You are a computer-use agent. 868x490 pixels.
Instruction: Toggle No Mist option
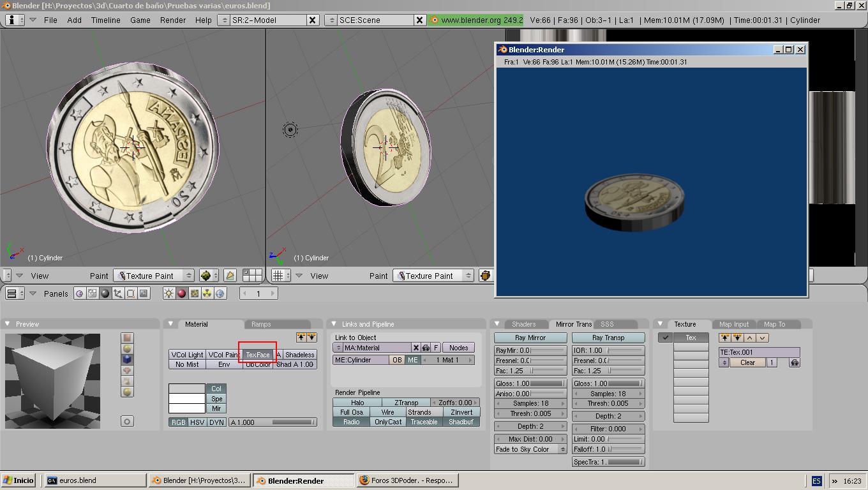[187, 364]
